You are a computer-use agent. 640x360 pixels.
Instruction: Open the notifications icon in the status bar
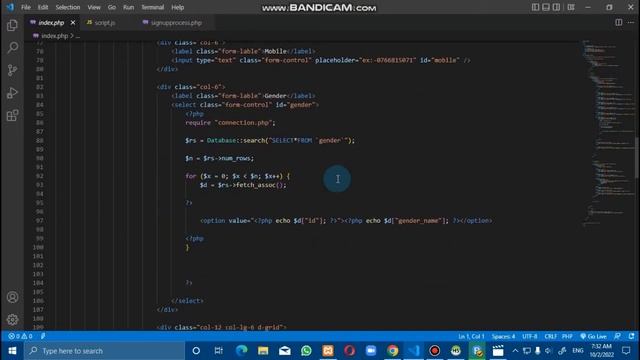[631, 336]
